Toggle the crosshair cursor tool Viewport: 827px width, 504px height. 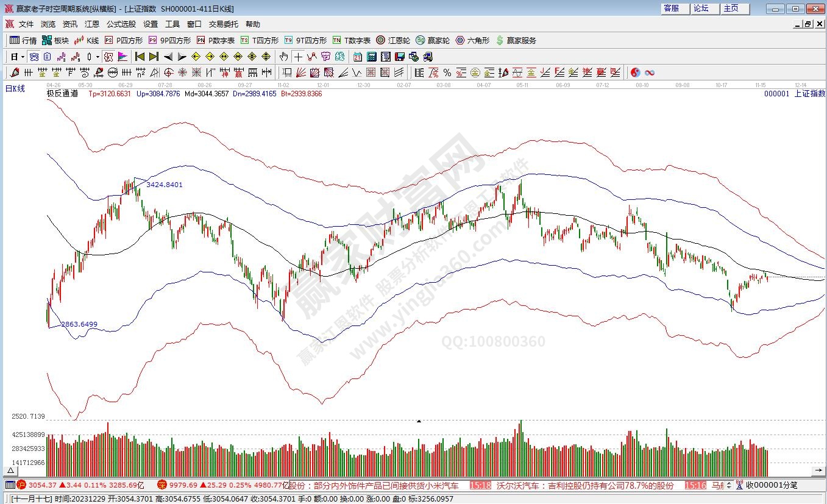(298, 57)
